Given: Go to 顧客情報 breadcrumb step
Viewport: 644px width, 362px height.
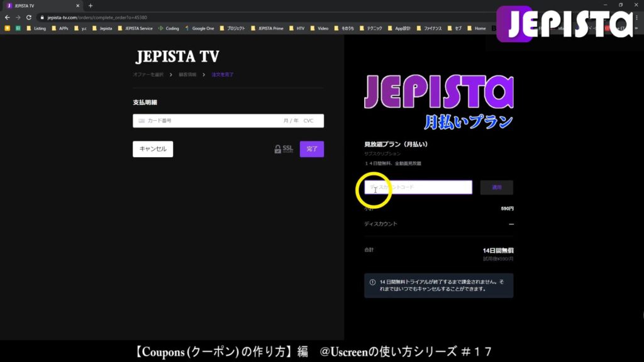Looking at the screenshot, I should (187, 75).
